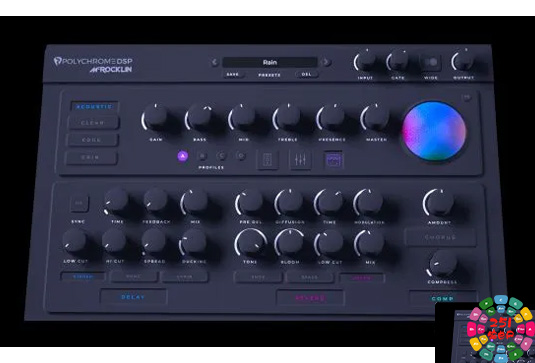Click the HI CUT knob
Viewport: 535px width, 363px height.
pyautogui.click(x=115, y=241)
